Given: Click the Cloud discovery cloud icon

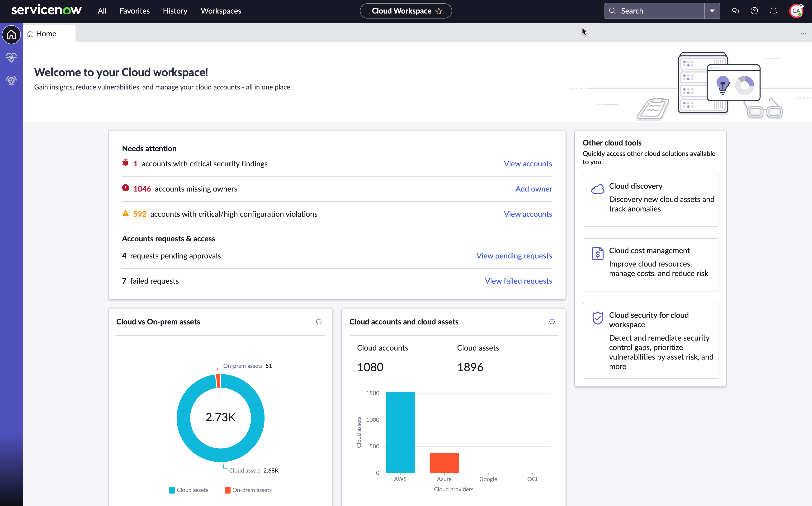Looking at the screenshot, I should pos(597,189).
